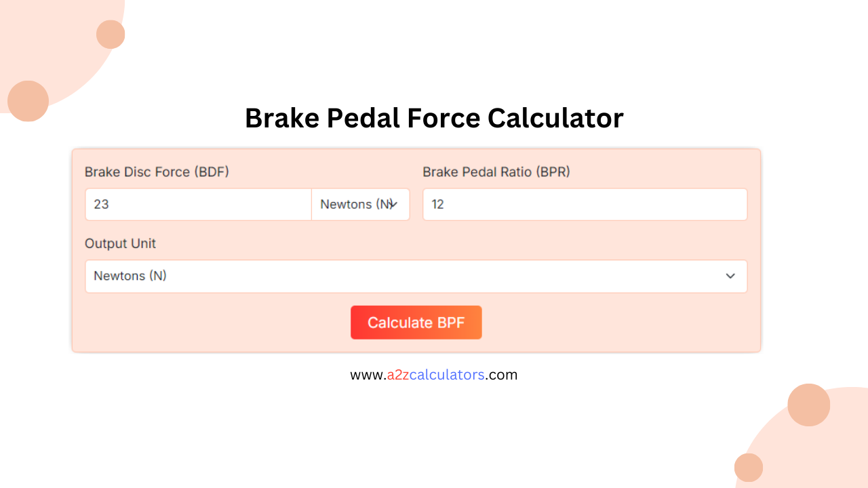Click the Brake Pedal Force Calculator heading
This screenshot has height=488, width=868.
pyautogui.click(x=434, y=118)
